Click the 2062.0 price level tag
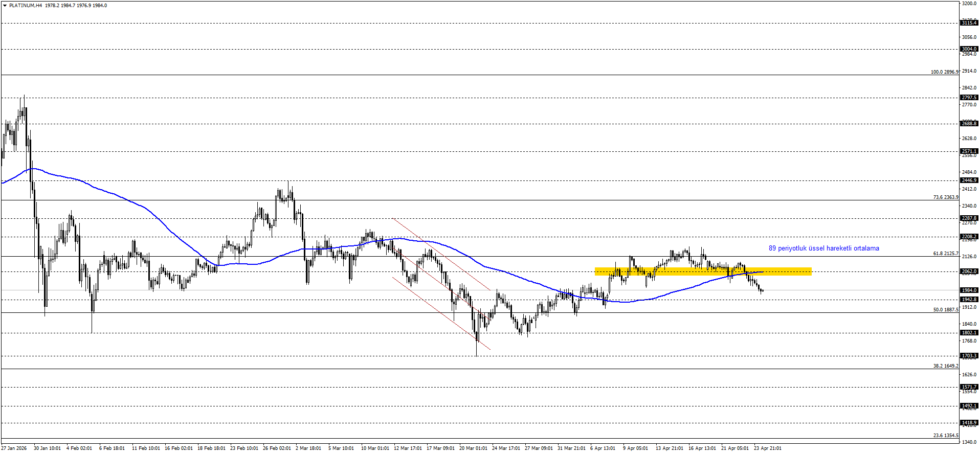The height and width of the screenshot is (454, 980). click(x=969, y=271)
